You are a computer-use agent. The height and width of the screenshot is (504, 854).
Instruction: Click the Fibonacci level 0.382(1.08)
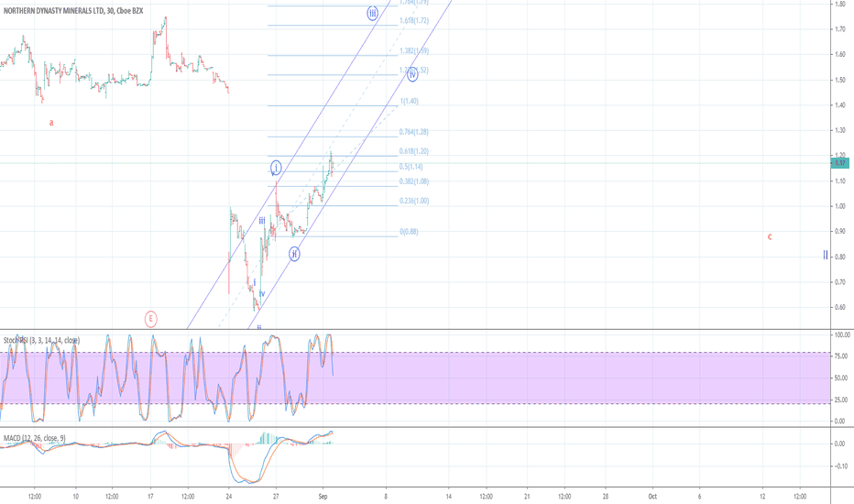click(x=414, y=181)
